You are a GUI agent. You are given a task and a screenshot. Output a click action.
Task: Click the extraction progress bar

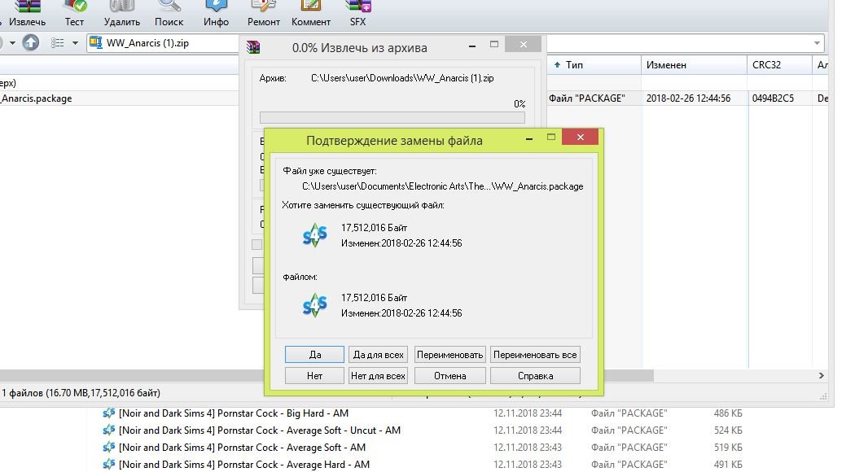392,118
